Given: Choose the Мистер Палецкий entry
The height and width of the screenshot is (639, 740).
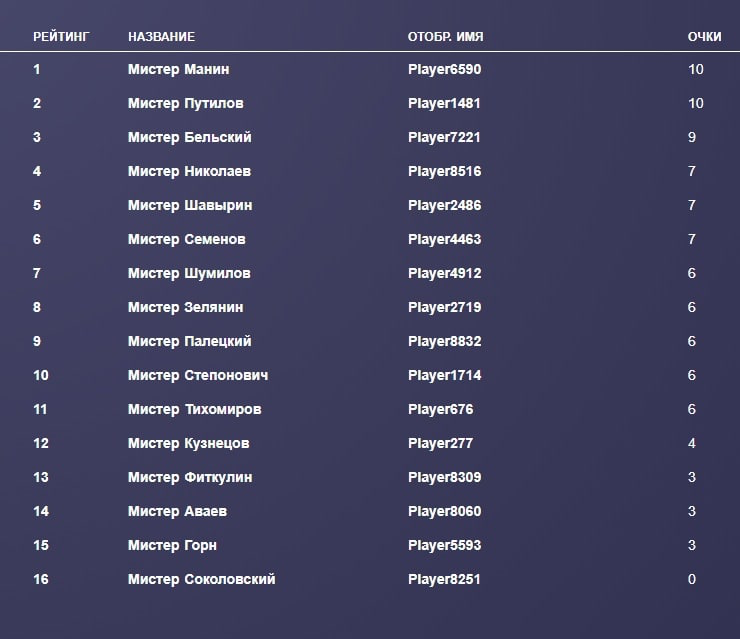Looking at the screenshot, I should click(189, 342).
